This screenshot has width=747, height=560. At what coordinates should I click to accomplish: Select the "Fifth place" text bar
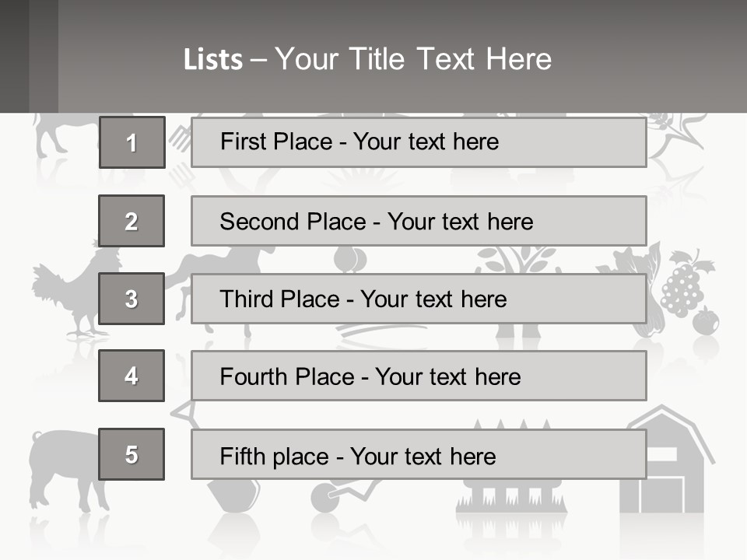[419, 454]
